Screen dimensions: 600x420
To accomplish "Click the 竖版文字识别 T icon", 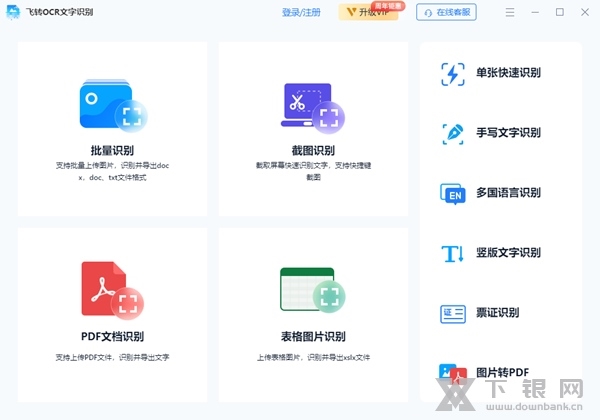I will [453, 254].
